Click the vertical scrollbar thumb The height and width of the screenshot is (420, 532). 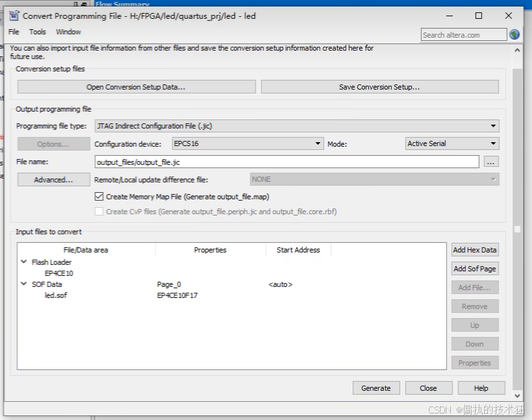pos(518,229)
